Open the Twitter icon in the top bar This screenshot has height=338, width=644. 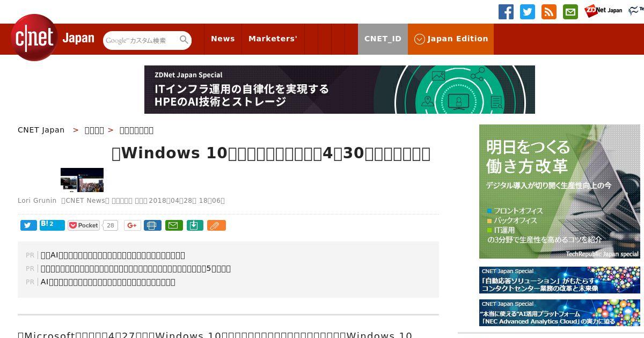coord(528,12)
